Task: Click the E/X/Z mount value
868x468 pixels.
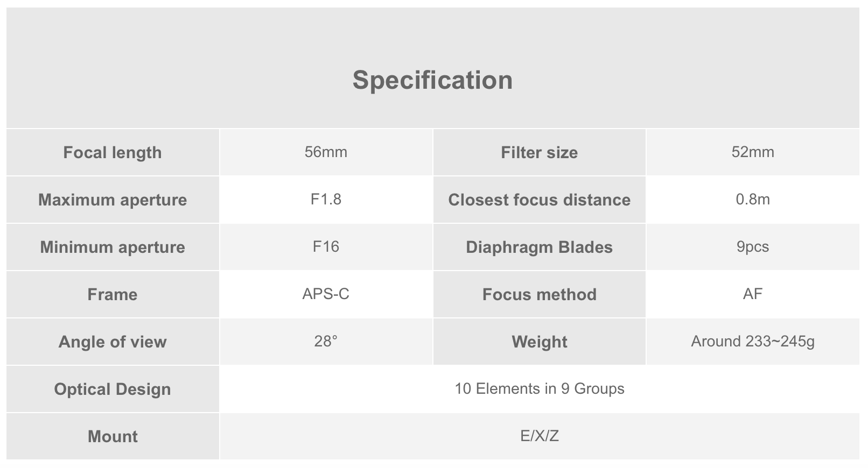Action: pos(539,436)
